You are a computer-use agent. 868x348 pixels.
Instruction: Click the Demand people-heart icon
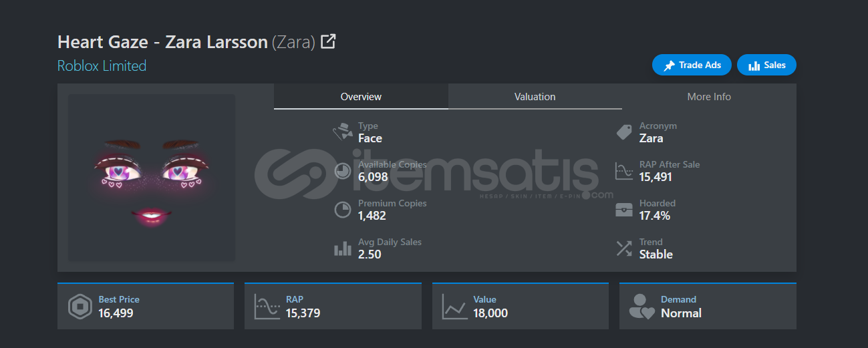pyautogui.click(x=642, y=307)
